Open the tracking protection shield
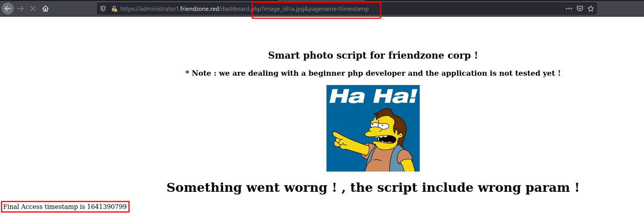This screenshot has height=224, width=644. tap(103, 9)
